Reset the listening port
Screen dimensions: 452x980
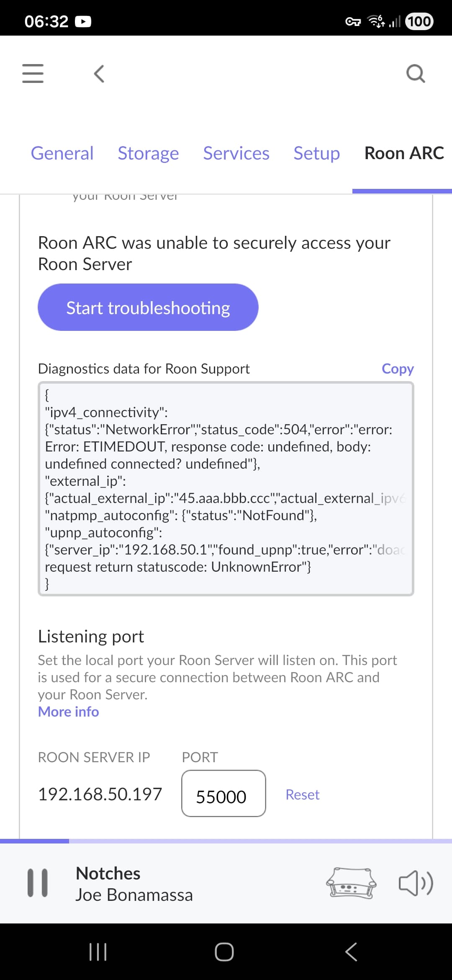(x=302, y=794)
